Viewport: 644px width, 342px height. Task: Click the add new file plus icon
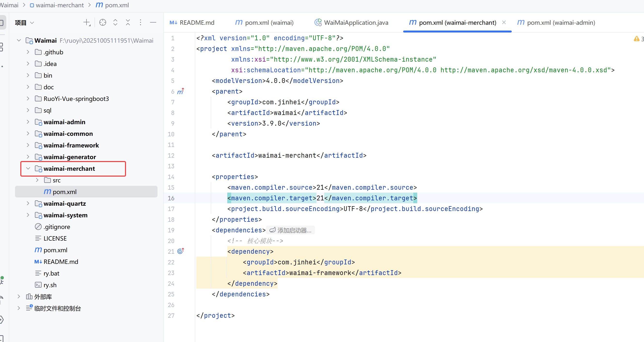coord(86,23)
